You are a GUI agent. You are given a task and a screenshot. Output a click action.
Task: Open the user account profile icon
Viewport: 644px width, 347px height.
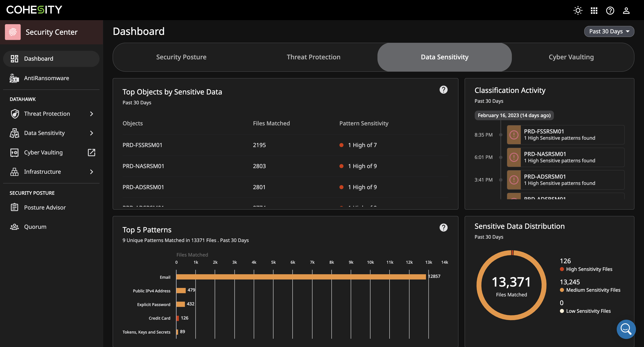[x=626, y=11]
